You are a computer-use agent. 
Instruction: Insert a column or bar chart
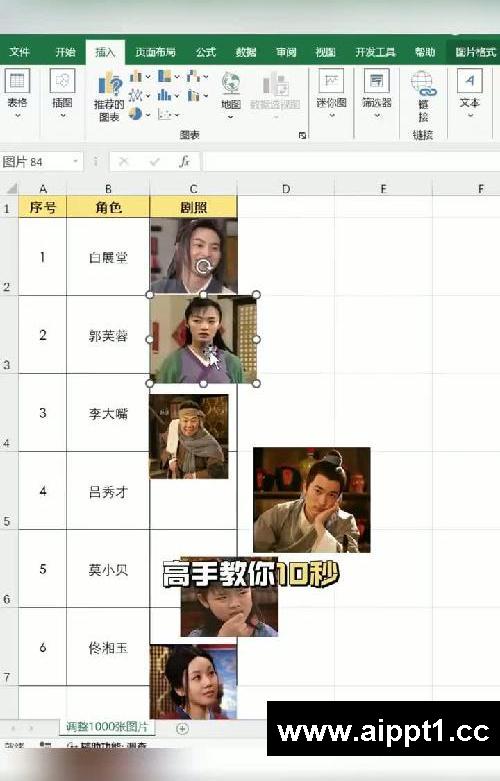tap(136, 76)
